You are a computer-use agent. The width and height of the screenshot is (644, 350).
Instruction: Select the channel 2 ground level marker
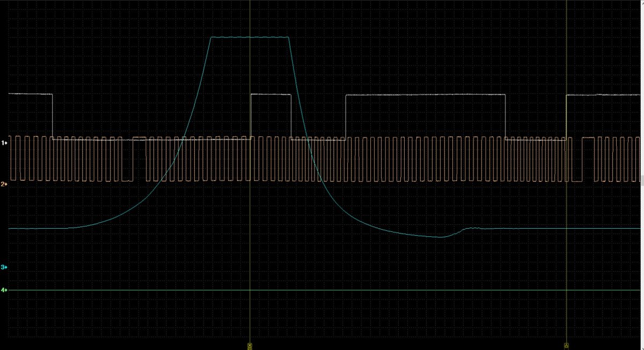(x=4, y=184)
